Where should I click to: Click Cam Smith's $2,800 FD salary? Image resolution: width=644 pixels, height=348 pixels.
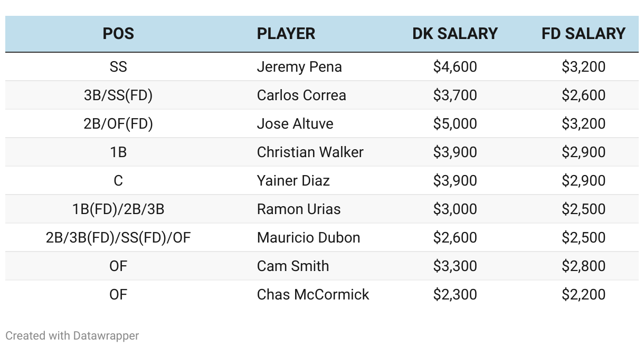(x=583, y=266)
